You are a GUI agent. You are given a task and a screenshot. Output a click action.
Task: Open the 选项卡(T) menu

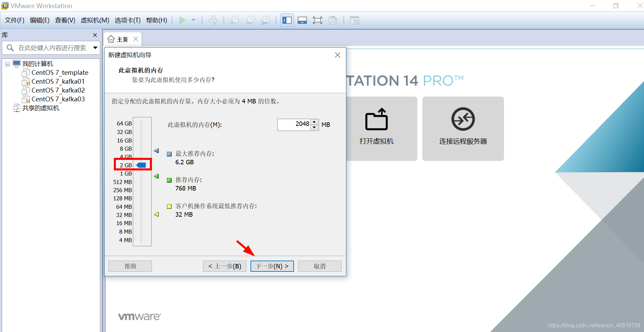click(x=128, y=20)
